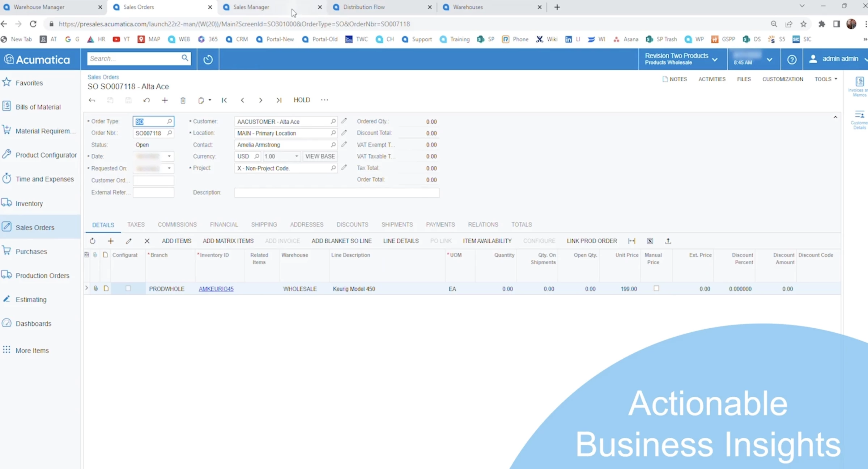Open the Date dropdown calendar
This screenshot has width=868, height=469.
pyautogui.click(x=169, y=156)
